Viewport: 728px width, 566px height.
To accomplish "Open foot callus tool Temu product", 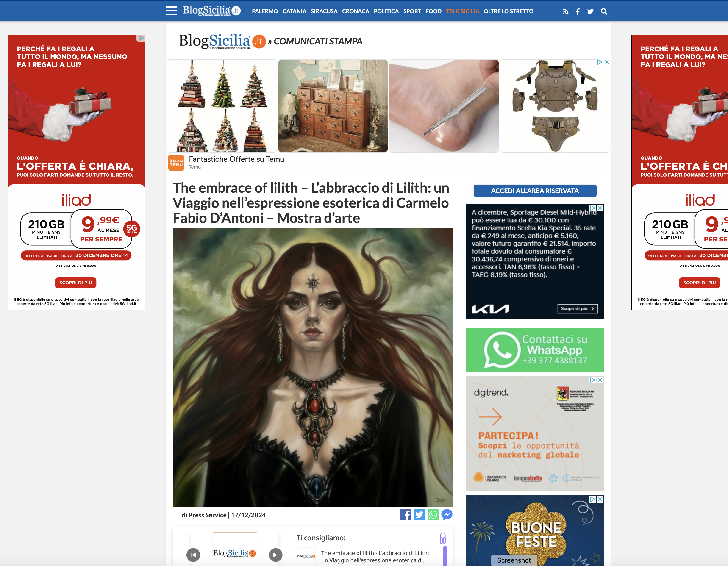I will 444,106.
